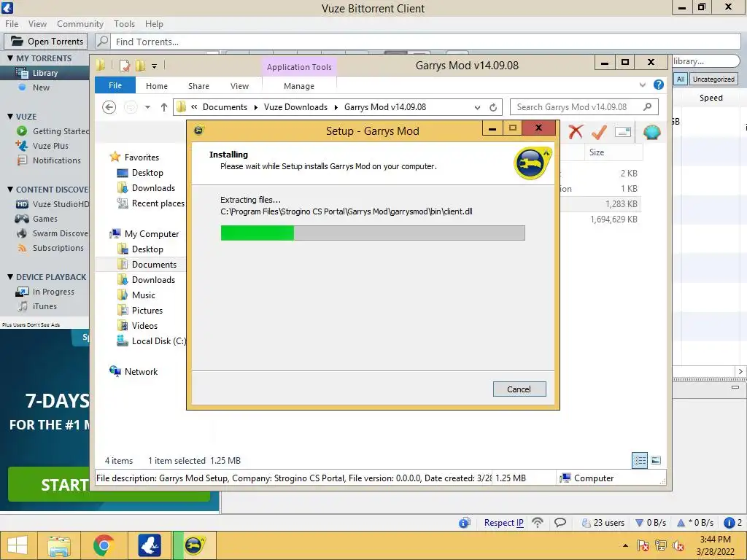This screenshot has height=560, width=747.
Task: Select Documents in the address breadcrumb
Action: 225,107
